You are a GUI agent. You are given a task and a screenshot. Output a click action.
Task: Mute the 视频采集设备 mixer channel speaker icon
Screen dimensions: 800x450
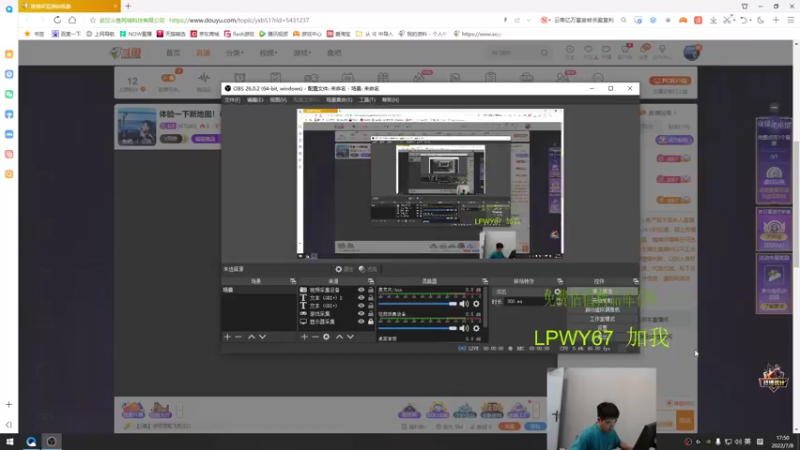pyautogui.click(x=464, y=328)
